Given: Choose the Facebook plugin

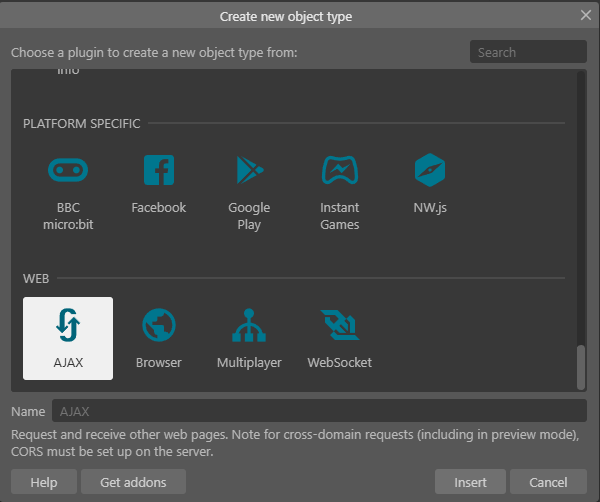Looking at the screenshot, I should click(158, 171).
